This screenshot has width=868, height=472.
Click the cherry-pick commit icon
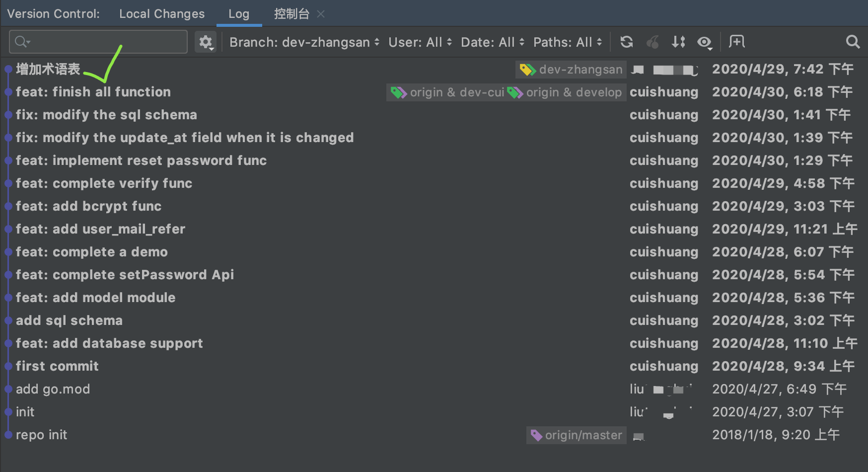(x=652, y=42)
